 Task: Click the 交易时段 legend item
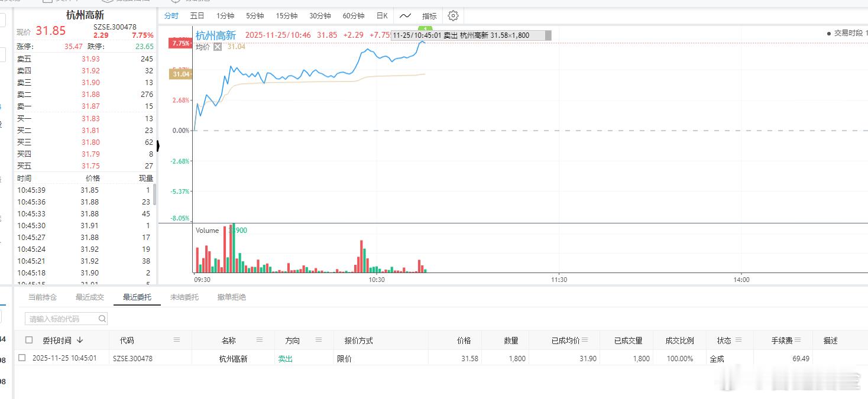(847, 34)
